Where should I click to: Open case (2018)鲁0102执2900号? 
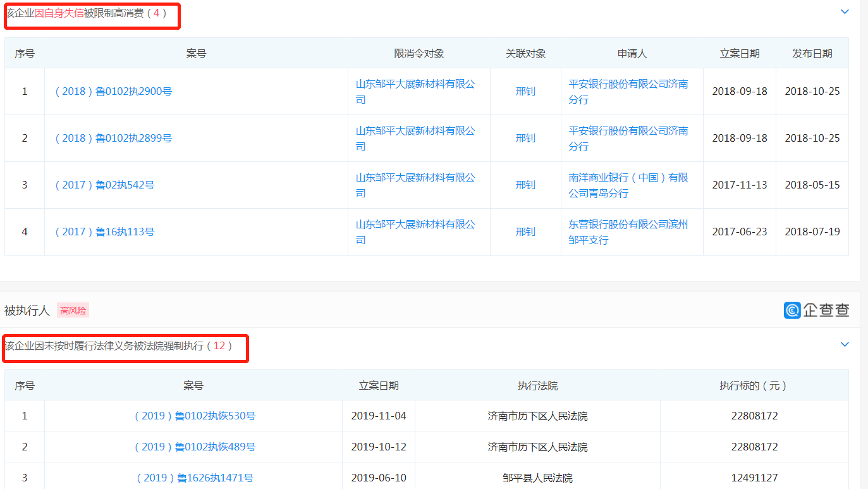pyautogui.click(x=113, y=91)
